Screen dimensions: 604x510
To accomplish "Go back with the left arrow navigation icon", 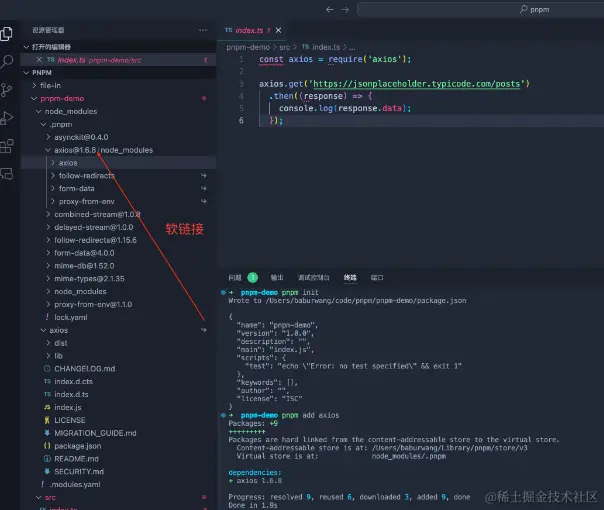I will (x=330, y=10).
